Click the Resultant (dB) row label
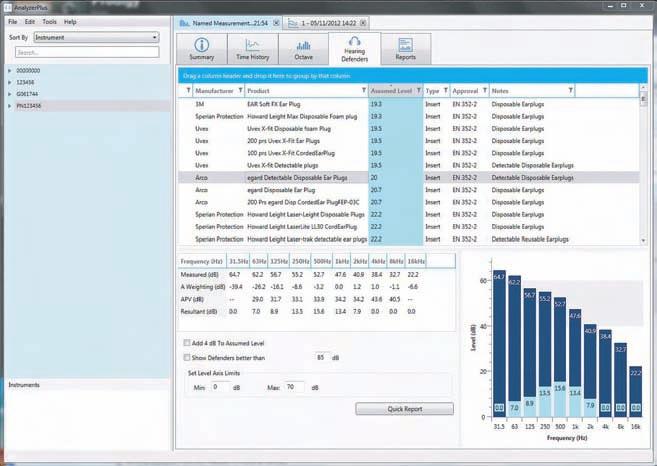 tap(199, 311)
